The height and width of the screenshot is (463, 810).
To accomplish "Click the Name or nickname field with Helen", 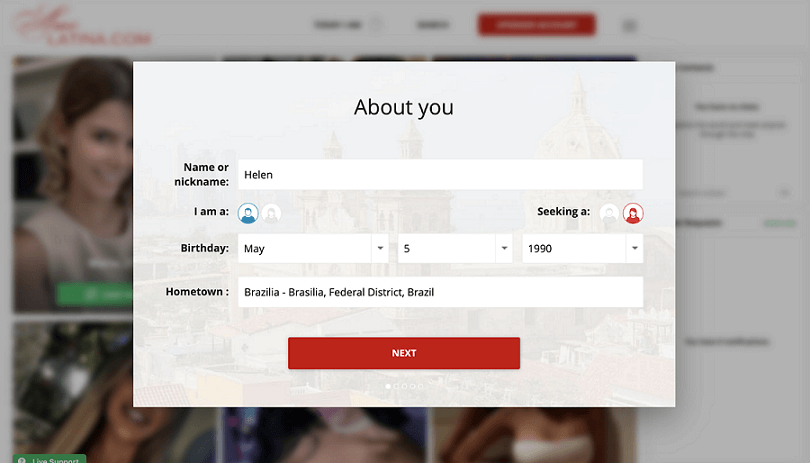I will point(441,175).
